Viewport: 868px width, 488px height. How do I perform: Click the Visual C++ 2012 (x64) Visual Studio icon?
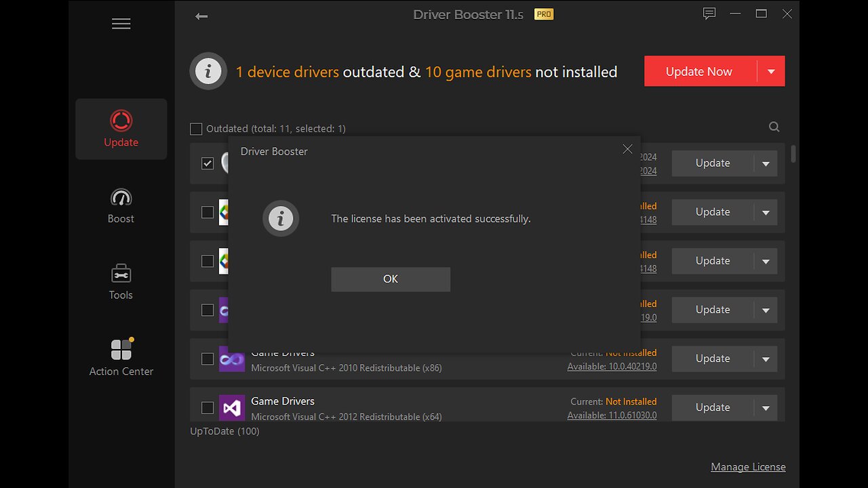pos(231,408)
